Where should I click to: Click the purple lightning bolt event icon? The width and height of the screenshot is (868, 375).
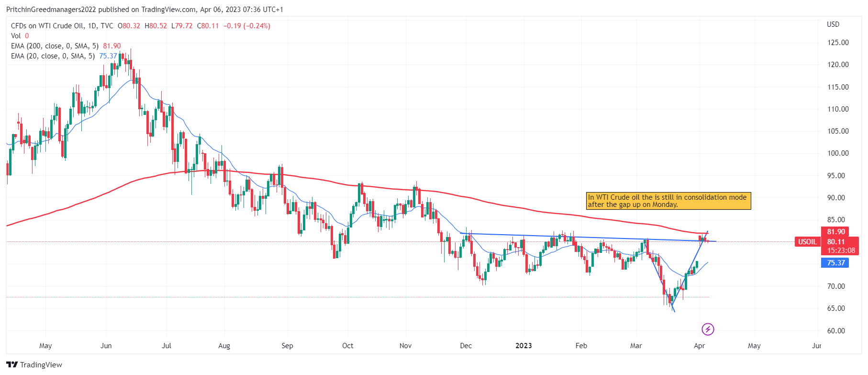click(x=708, y=330)
